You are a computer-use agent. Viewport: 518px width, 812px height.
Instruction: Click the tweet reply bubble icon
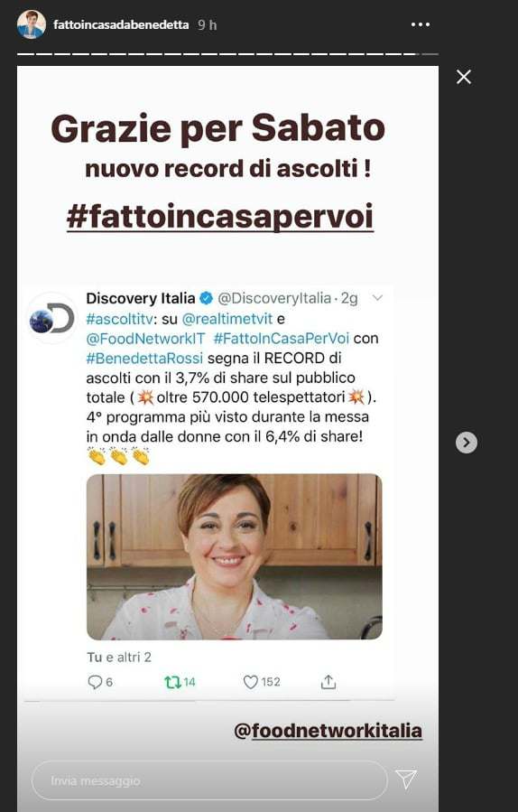click(95, 682)
